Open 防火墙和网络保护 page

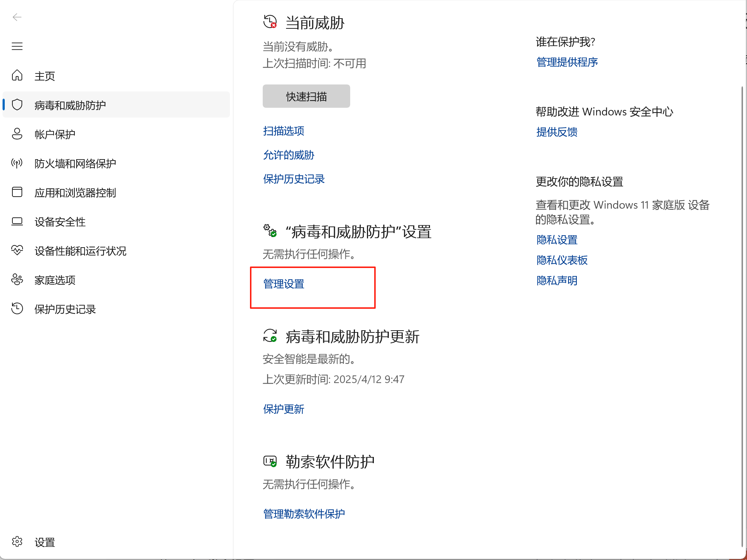point(116,163)
